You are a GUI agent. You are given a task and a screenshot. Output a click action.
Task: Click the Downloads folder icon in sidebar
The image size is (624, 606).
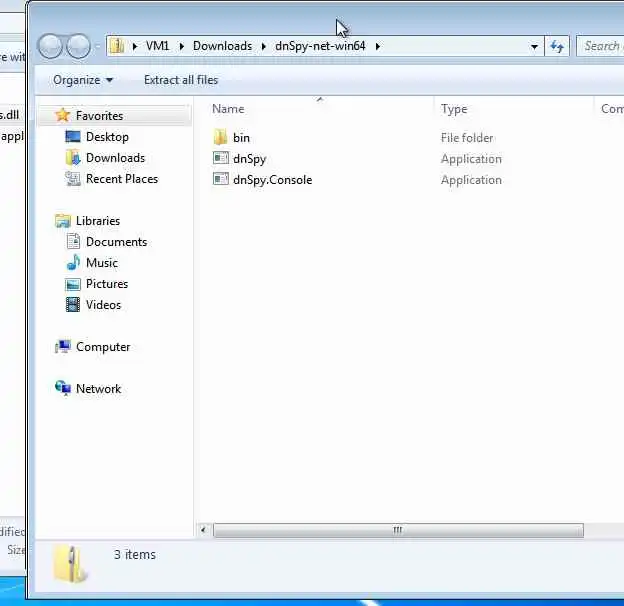click(73, 158)
